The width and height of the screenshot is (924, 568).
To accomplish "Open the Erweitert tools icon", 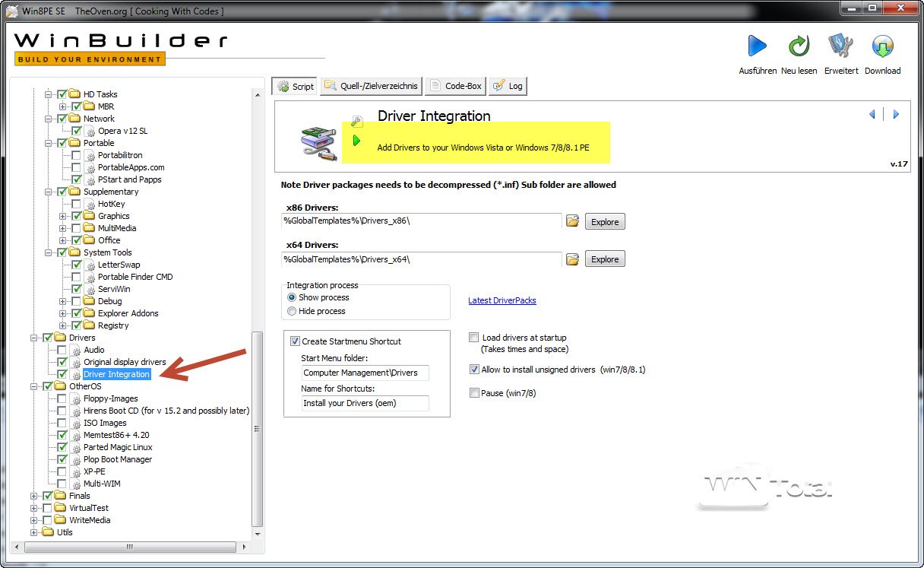I will click(x=840, y=46).
